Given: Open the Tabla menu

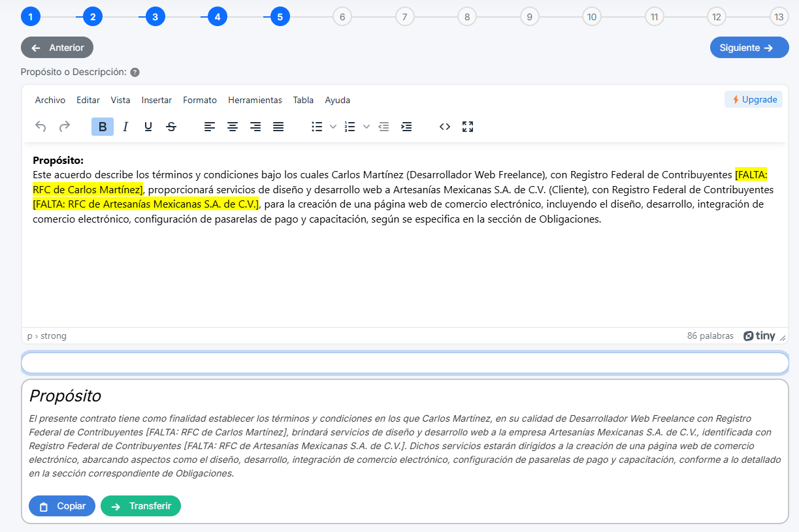Looking at the screenshot, I should point(303,100).
